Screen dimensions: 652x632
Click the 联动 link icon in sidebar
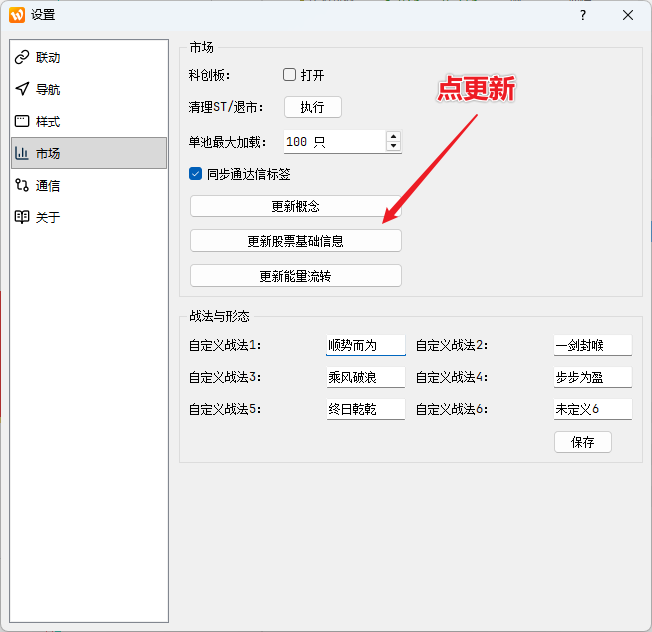(22, 57)
